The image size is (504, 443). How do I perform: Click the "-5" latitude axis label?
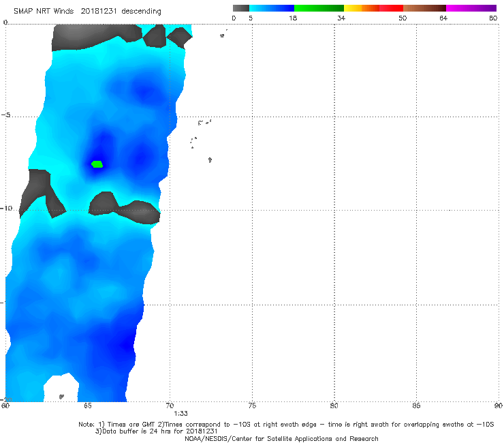[5, 114]
